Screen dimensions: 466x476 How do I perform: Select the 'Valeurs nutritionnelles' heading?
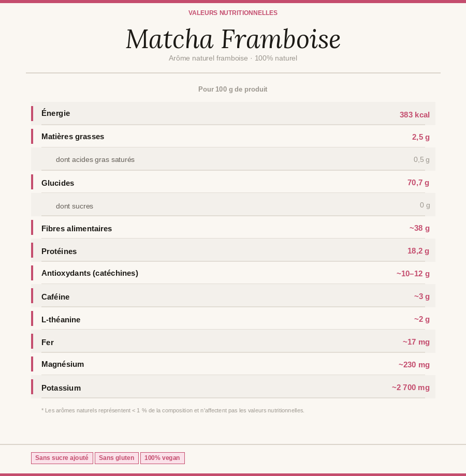(x=233, y=13)
